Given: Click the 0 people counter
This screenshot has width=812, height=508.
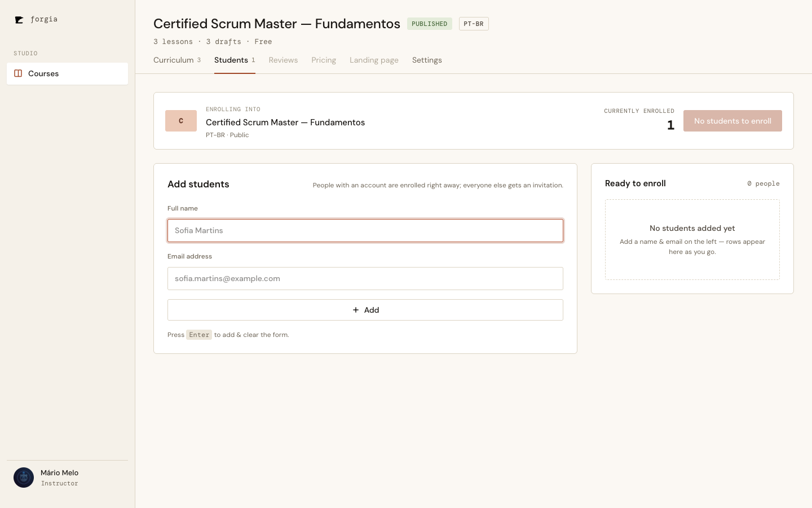Looking at the screenshot, I should click(x=764, y=183).
